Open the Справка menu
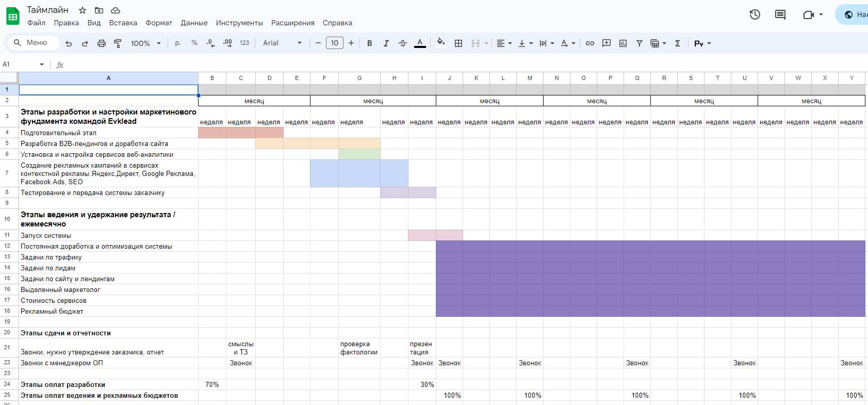Screen dimensions: 868x405 point(337,23)
